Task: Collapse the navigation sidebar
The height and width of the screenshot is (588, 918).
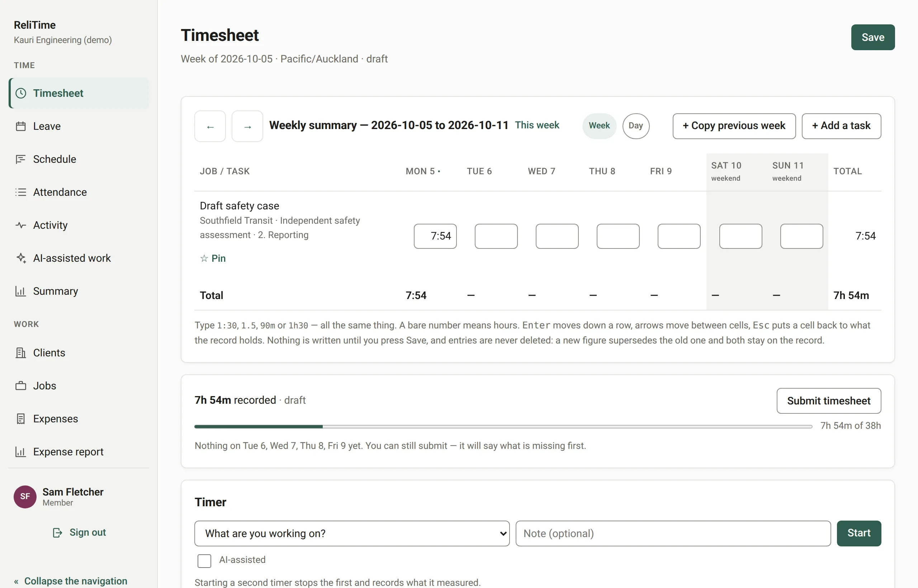Action: coord(71,581)
